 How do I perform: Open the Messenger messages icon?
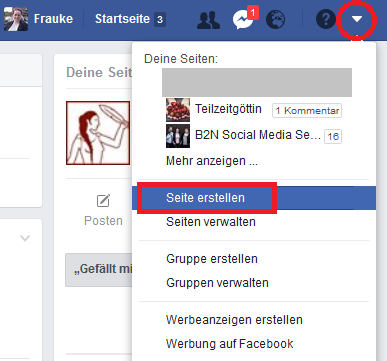[x=243, y=20]
